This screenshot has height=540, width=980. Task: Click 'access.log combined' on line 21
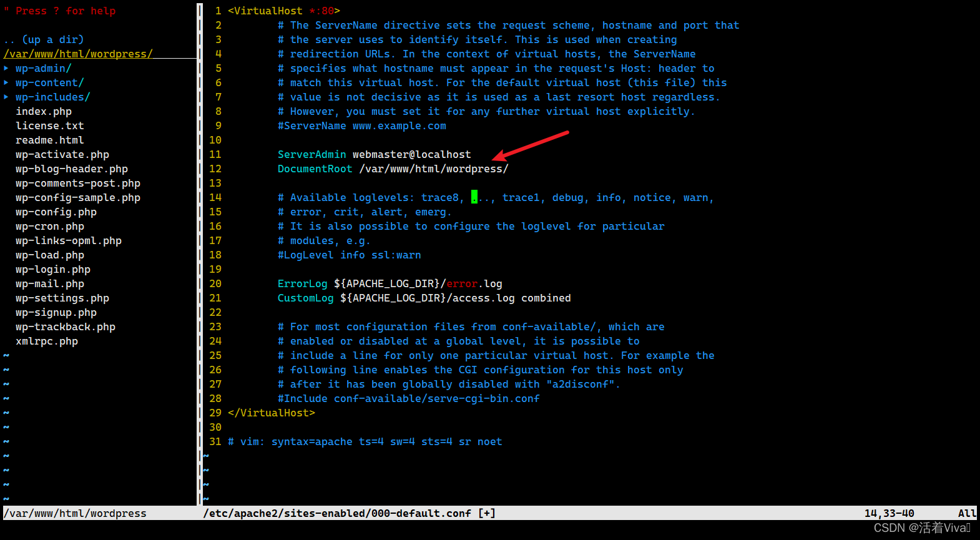pos(512,298)
